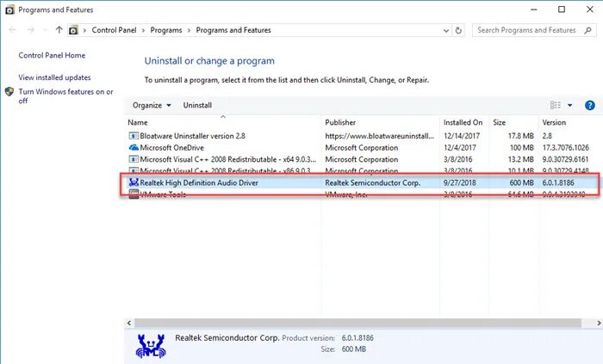Click the Programs and Features title bar icon
The width and height of the screenshot is (603, 364).
[x=9, y=10]
